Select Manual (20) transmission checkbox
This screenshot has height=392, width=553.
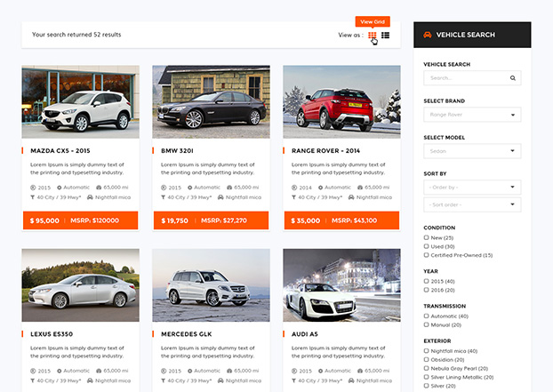pos(426,325)
